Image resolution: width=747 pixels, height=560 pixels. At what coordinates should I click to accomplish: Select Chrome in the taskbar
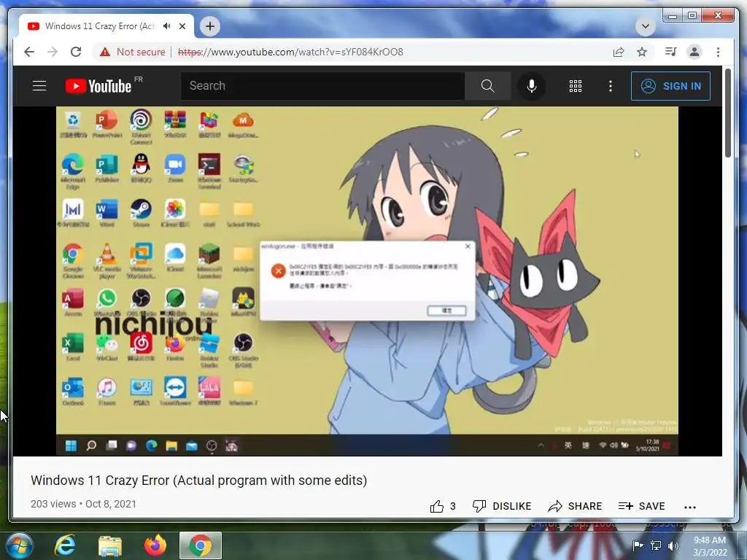[x=201, y=545]
